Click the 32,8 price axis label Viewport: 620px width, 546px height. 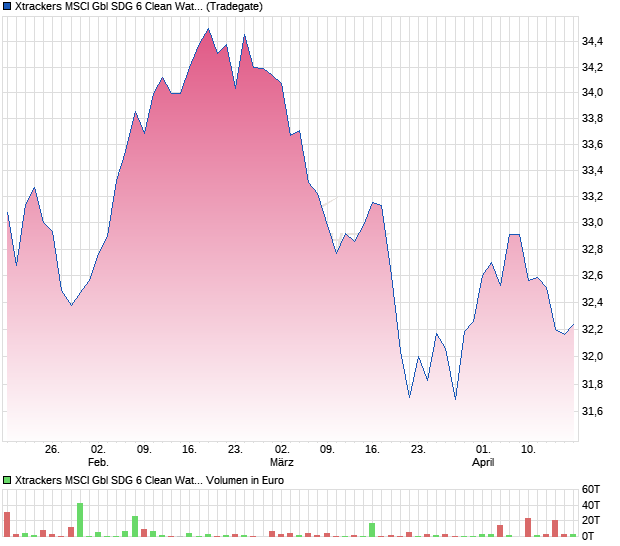(592, 249)
